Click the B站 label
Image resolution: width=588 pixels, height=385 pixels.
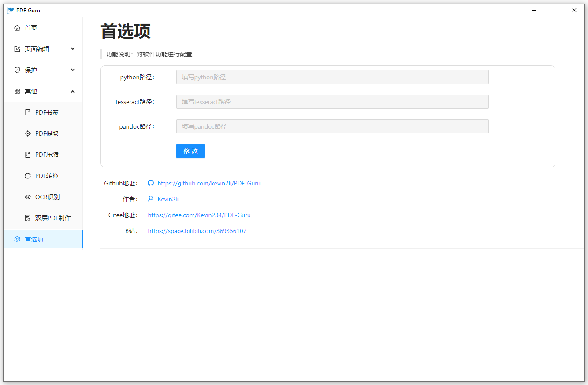131,231
